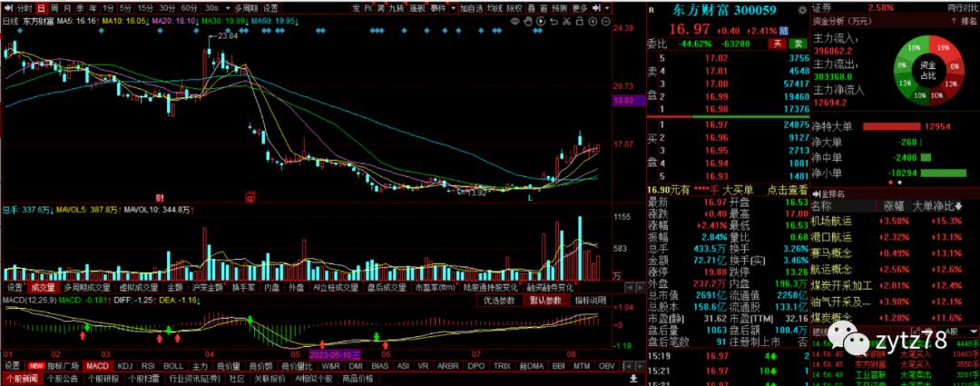Viewport: 980px width, 386px height.
Task: Click the undo arrow icon above chart
Action: 554,21
